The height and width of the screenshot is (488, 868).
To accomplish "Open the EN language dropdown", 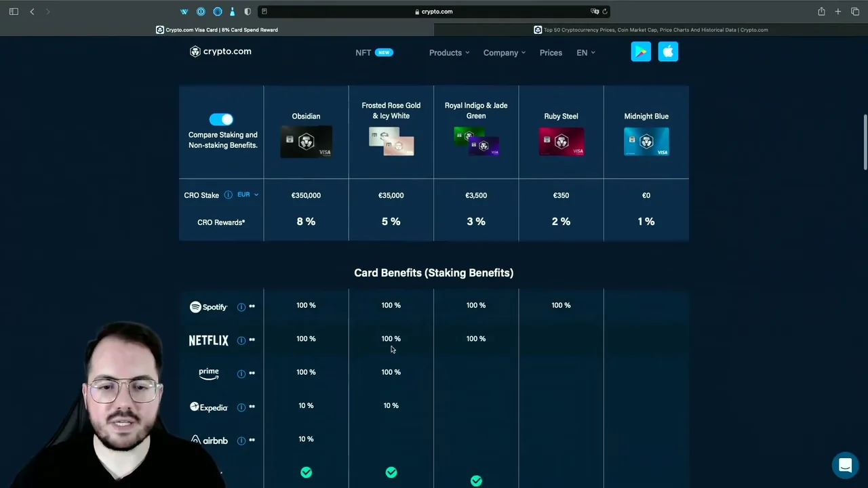I will pos(586,53).
